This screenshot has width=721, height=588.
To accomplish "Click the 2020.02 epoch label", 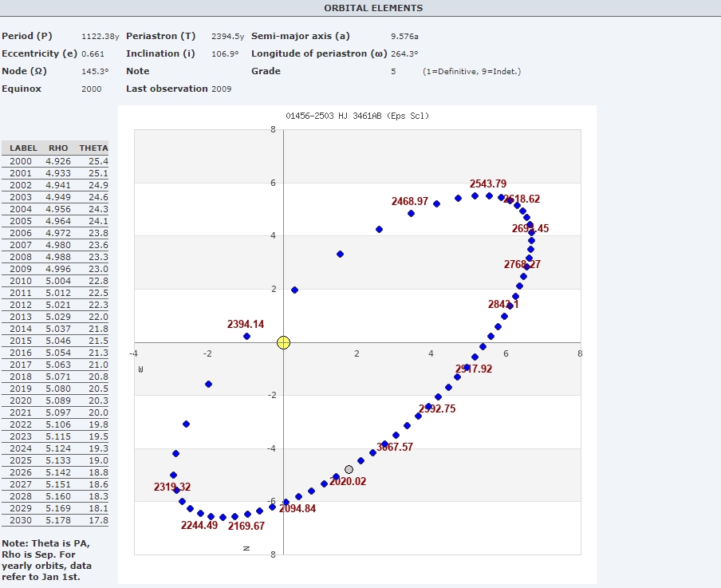I will point(348,482).
